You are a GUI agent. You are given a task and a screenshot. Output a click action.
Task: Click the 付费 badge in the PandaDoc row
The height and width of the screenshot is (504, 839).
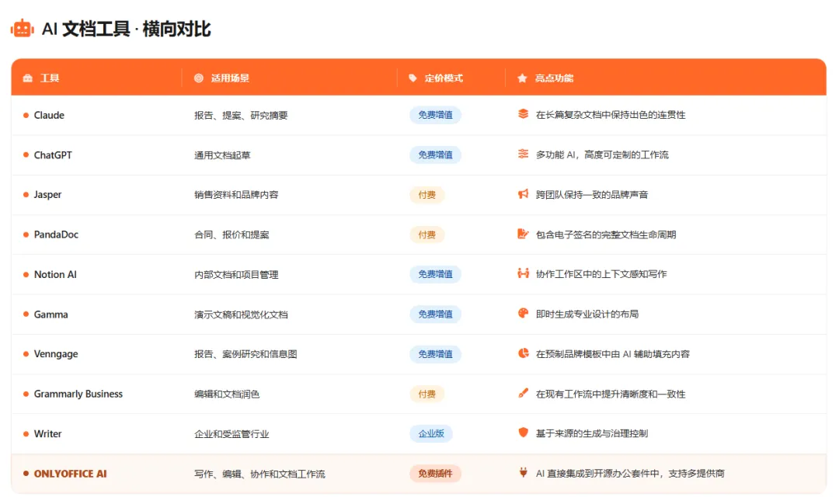click(x=426, y=235)
